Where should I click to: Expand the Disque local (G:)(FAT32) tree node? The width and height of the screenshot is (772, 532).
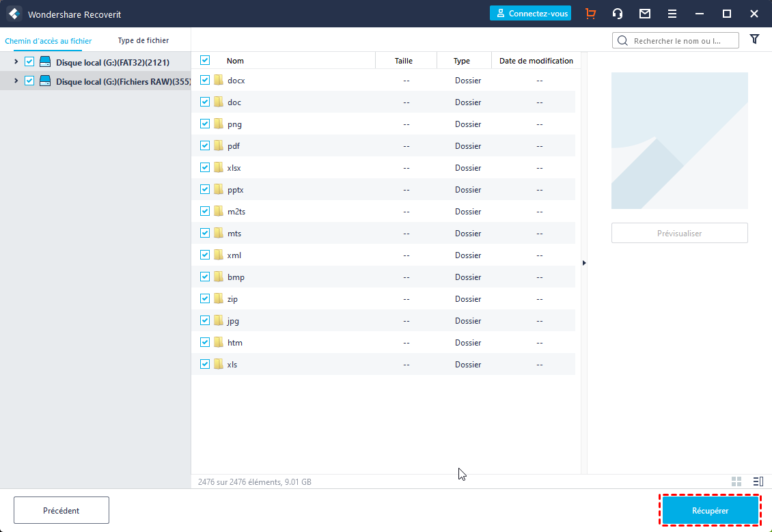point(16,62)
